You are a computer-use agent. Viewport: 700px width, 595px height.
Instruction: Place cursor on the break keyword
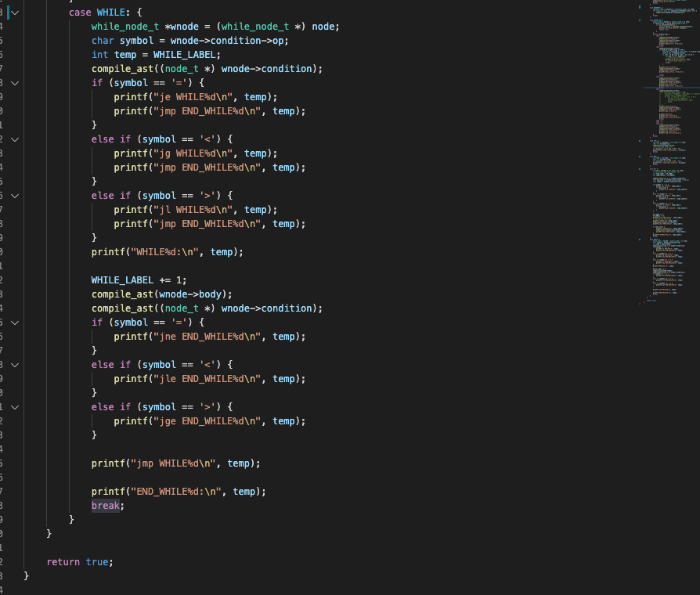pyautogui.click(x=106, y=506)
